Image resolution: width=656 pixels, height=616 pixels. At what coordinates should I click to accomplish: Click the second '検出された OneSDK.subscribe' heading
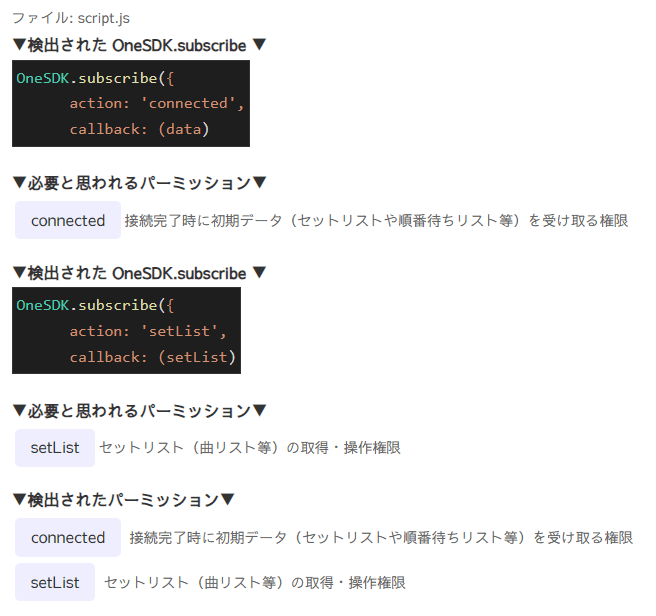(139, 273)
